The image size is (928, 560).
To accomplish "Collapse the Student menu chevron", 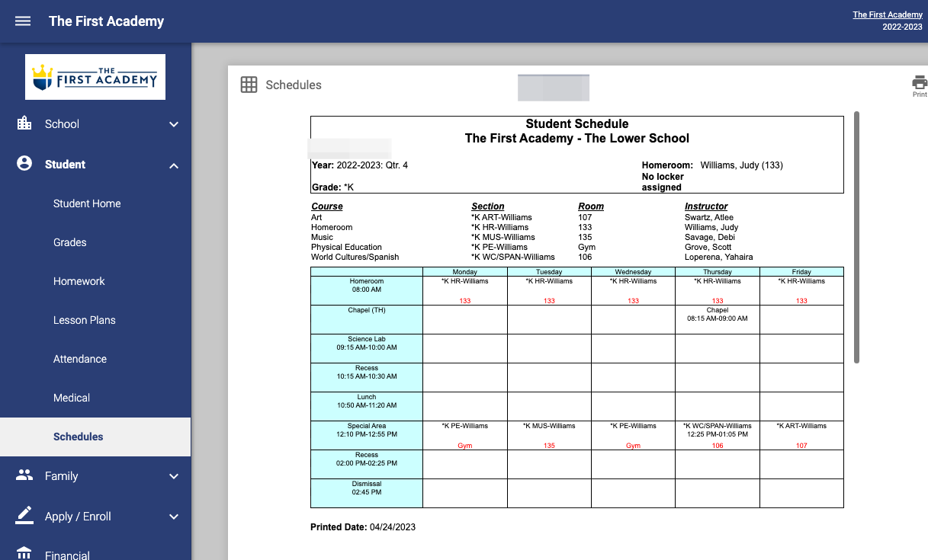I will (x=174, y=165).
